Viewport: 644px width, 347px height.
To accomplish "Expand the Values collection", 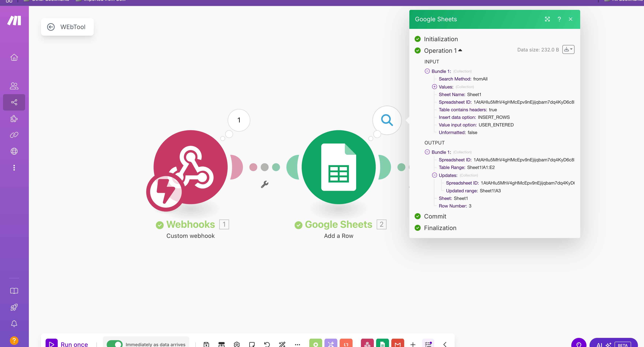I will pos(435,87).
